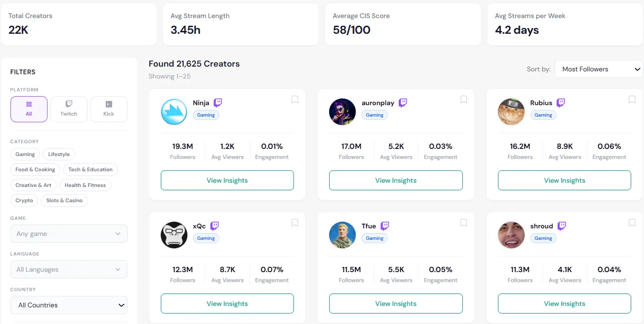Open the Sort by Most Followers dropdown
This screenshot has height=324, width=644.
coord(598,69)
